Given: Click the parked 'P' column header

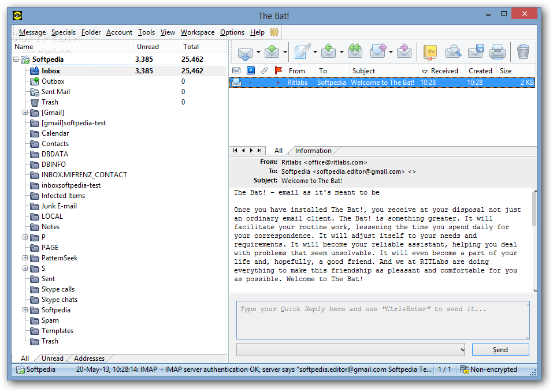Looking at the screenshot, I should (250, 70).
